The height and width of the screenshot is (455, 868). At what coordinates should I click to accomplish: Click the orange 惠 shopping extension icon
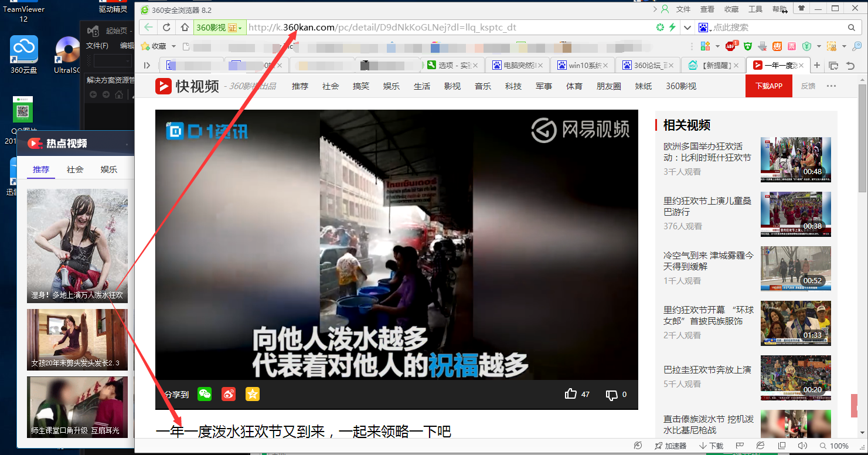(x=777, y=46)
